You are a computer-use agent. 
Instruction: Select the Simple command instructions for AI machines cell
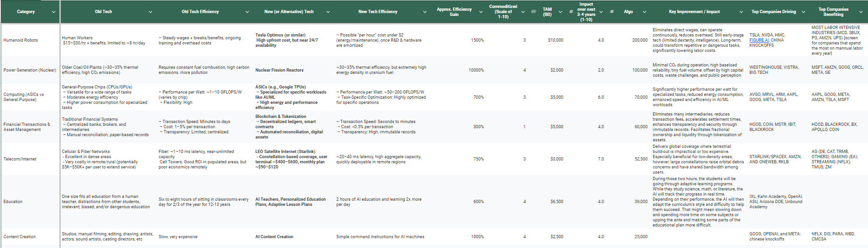382,237
